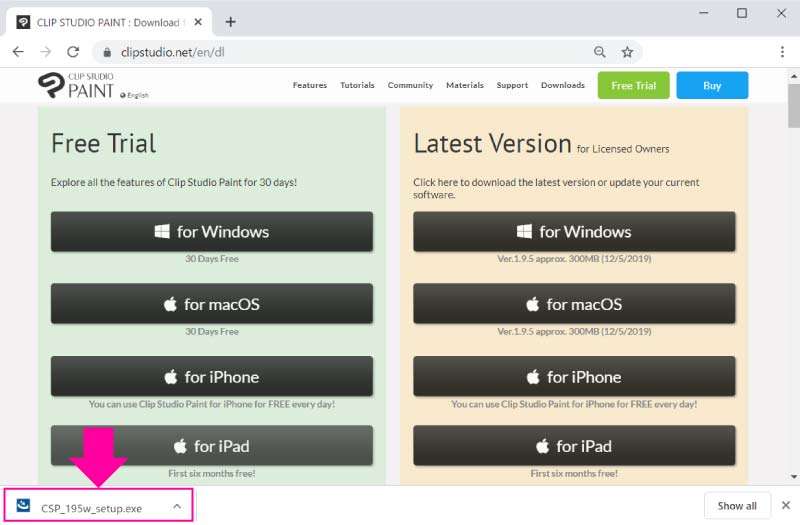Viewport: 800px width, 525px height.
Task: Select Free Trial for iPad button
Action: coord(212,446)
